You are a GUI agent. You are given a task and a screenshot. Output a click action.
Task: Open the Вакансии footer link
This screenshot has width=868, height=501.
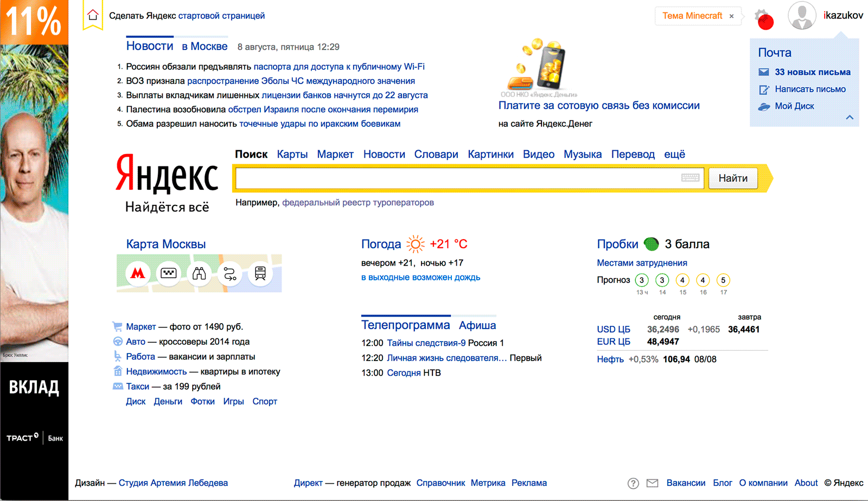pos(686,483)
